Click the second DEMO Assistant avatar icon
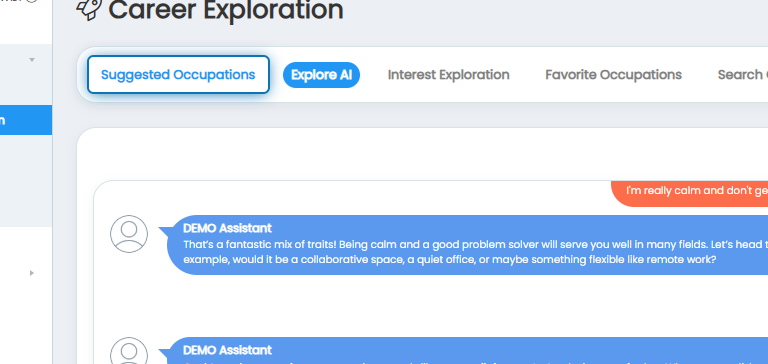Viewport: 768px width, 364px height. 129,351
